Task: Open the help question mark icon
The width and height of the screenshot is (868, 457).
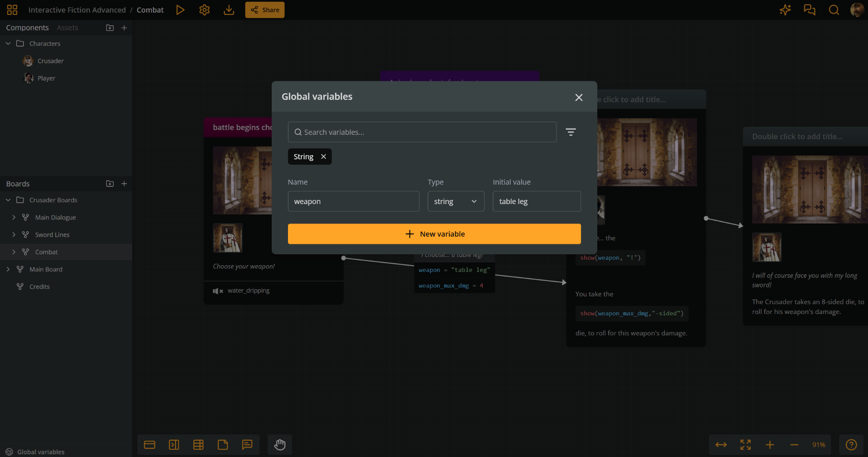Action: [x=851, y=445]
